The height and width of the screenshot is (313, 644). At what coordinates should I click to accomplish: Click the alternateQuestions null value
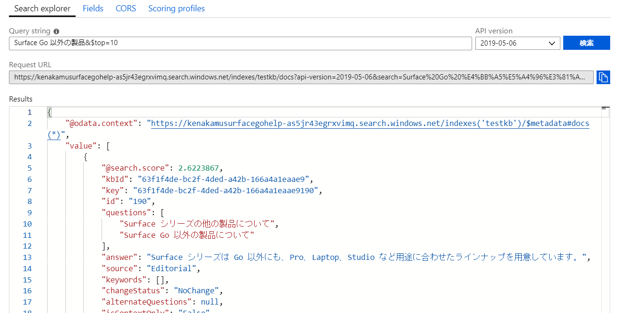(209, 302)
